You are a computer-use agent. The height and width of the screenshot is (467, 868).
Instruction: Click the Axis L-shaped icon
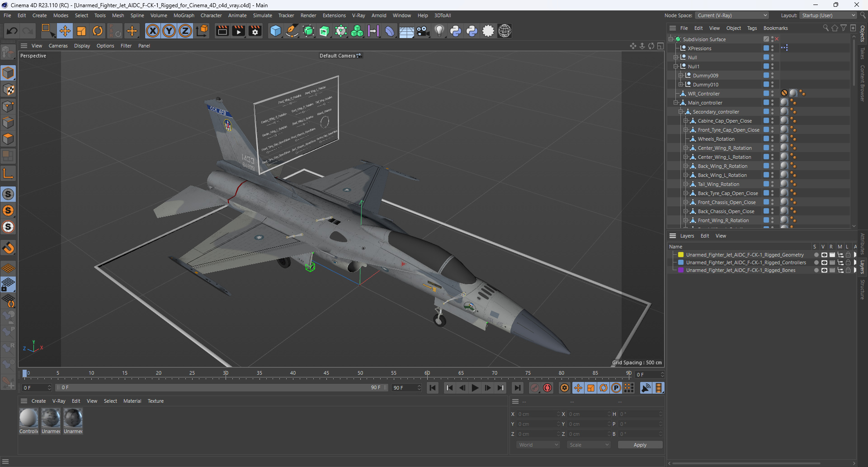pyautogui.click(x=8, y=173)
